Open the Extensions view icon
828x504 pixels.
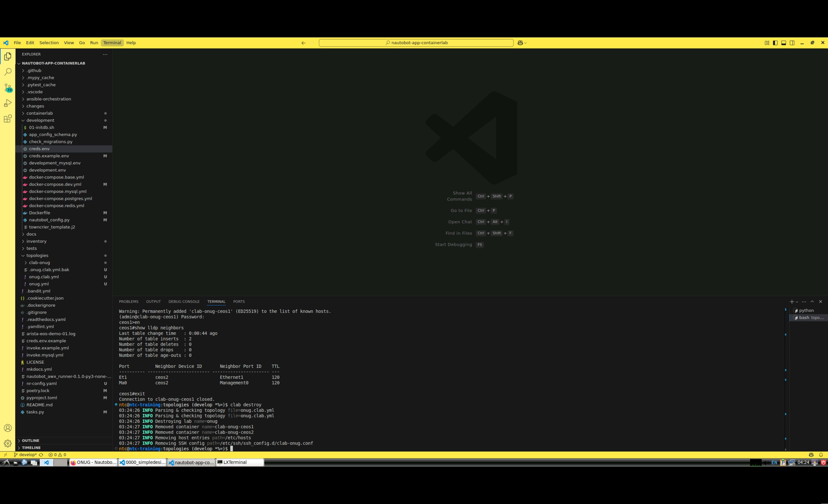tap(8, 119)
